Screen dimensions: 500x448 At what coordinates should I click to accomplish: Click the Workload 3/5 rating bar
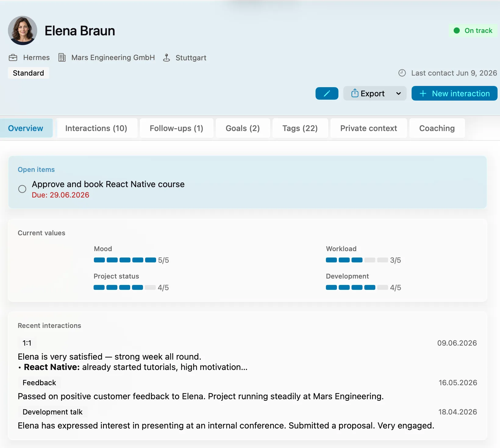click(x=357, y=260)
